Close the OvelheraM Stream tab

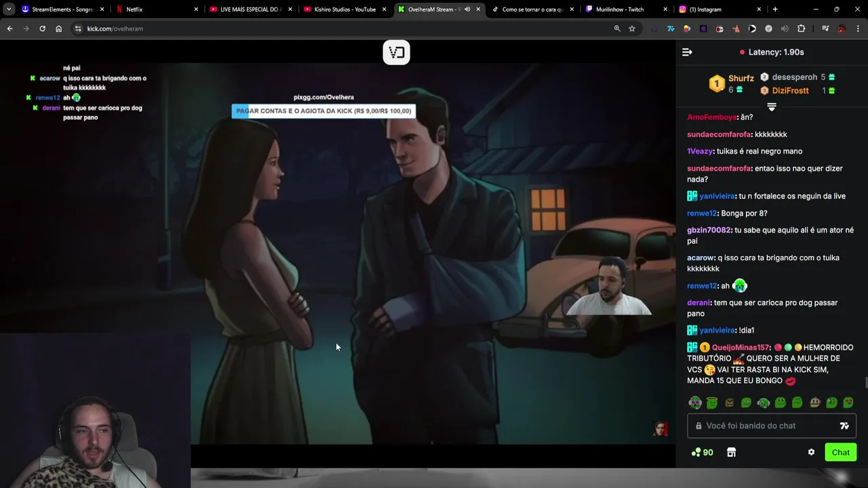478,9
